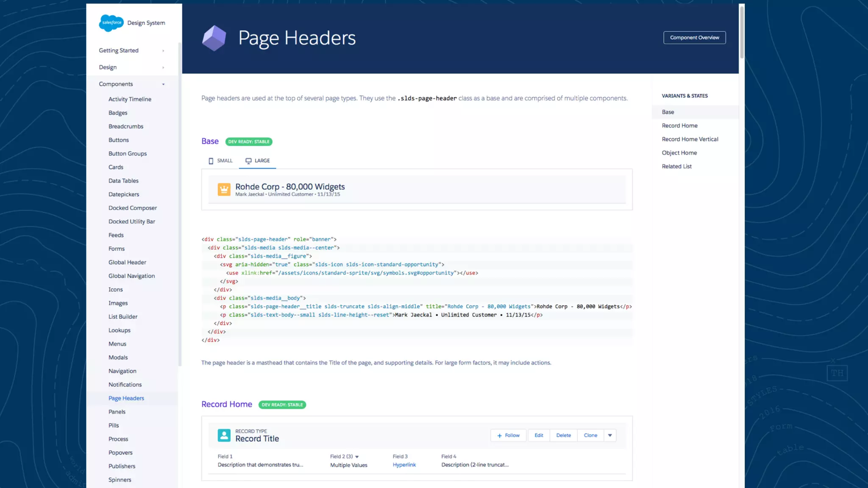The height and width of the screenshot is (488, 868).
Task: Click the teal Record Title avatar icon
Action: (224, 435)
